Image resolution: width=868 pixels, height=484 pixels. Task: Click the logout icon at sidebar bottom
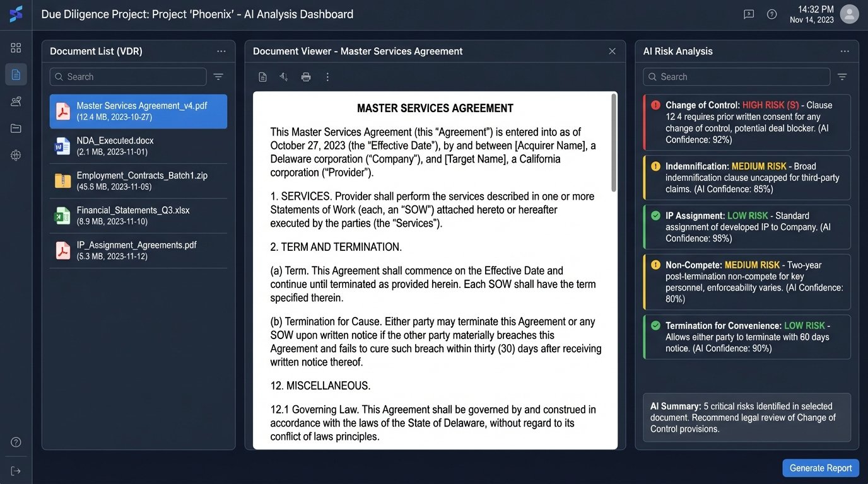16,471
